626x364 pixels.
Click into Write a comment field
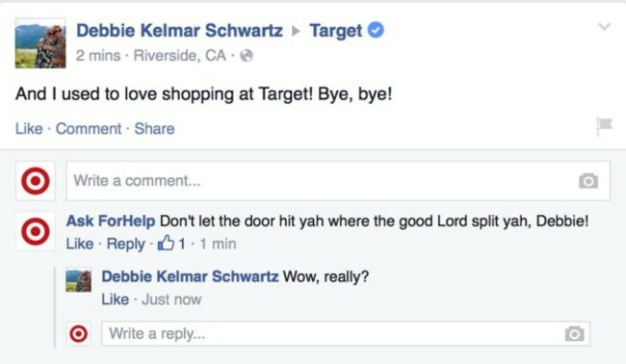pyautogui.click(x=338, y=181)
